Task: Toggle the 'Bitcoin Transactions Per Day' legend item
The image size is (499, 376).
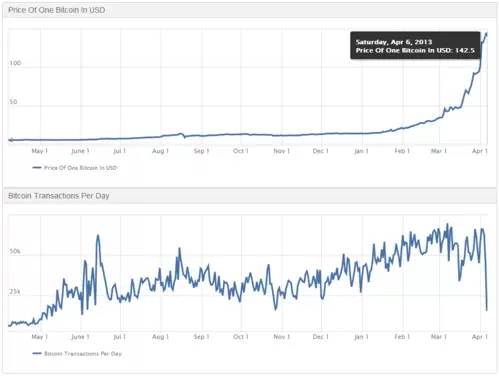Action: tap(77, 353)
